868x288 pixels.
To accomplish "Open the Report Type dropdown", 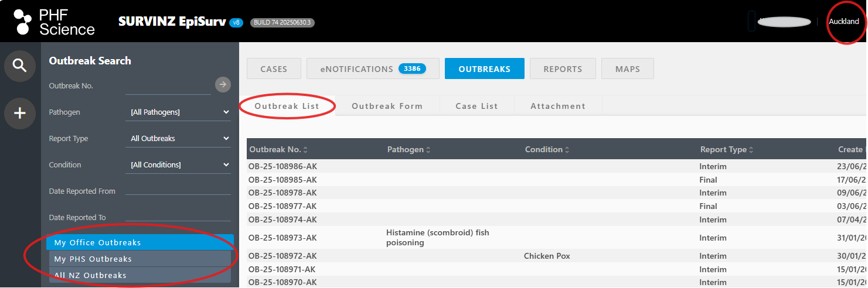I will click(179, 138).
